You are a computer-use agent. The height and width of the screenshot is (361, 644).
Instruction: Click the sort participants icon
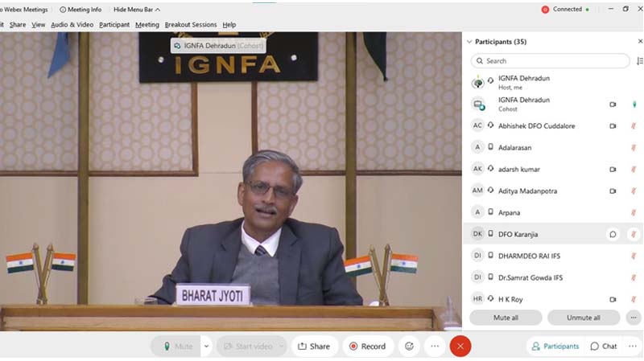pos(639,61)
